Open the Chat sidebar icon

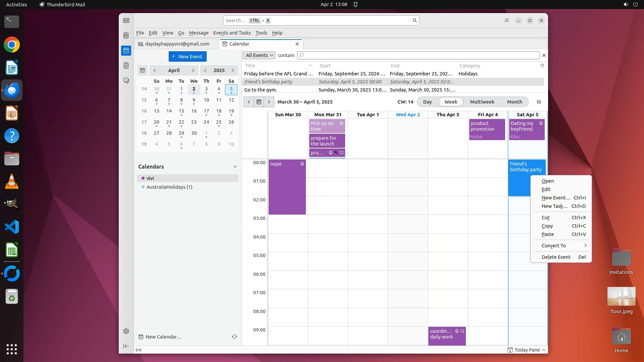[126, 81]
